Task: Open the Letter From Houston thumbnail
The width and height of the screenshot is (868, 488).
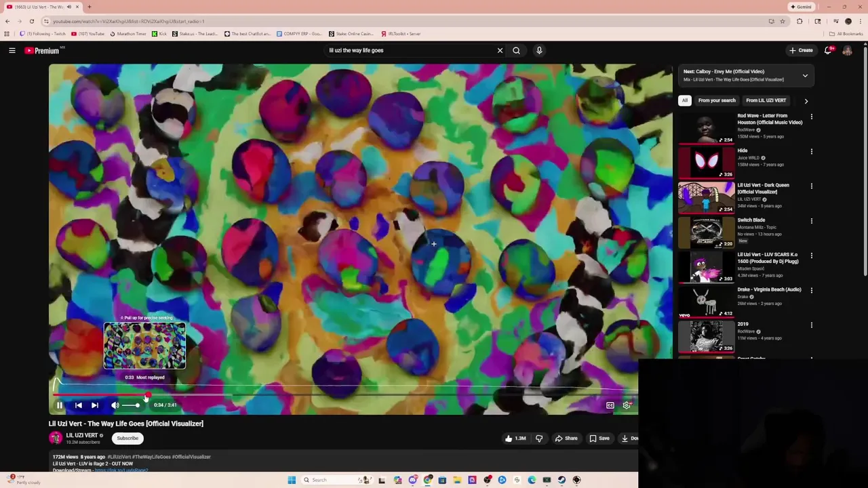Action: (x=706, y=128)
